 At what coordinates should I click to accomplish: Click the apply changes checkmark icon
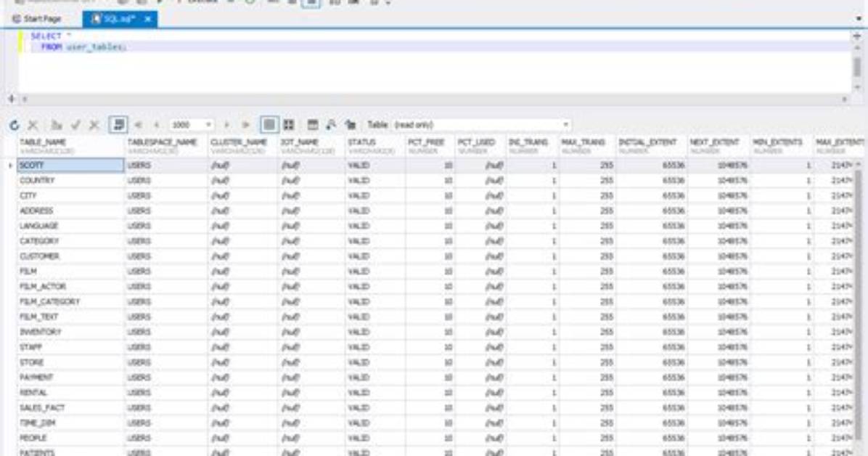[75, 125]
